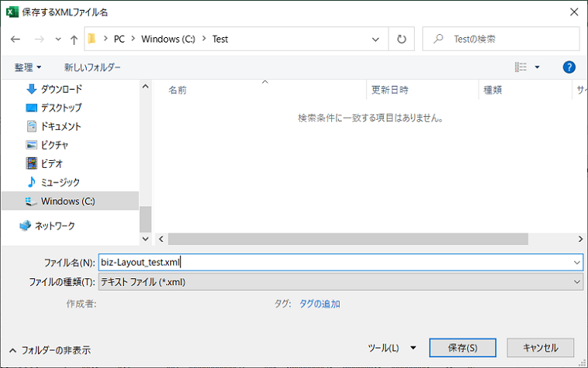Close the 保存するXMLファイル名 dialog
Image resolution: width=588 pixels, height=368 pixels.
click(574, 12)
